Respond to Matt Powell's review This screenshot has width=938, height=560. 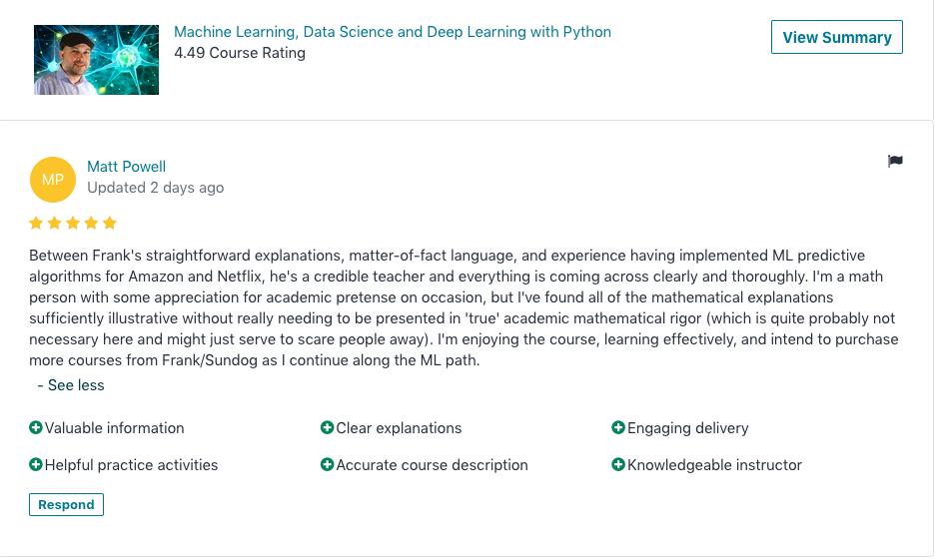tap(66, 505)
